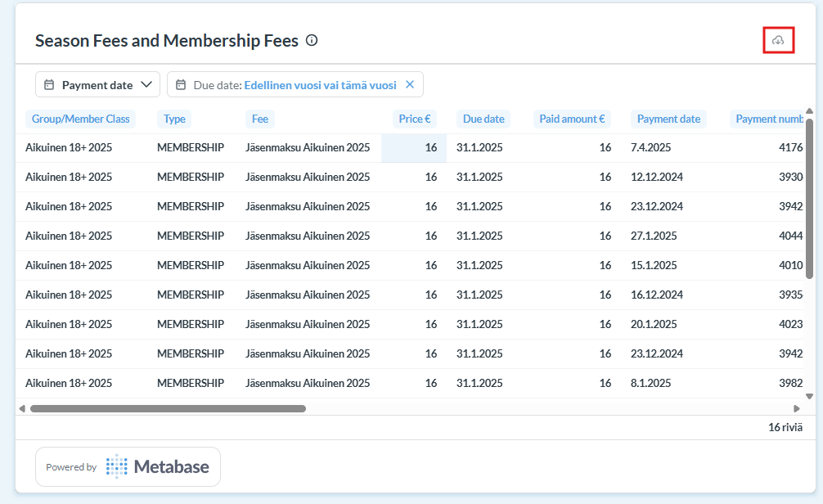823x504 pixels.
Task: Click calendar icon in Payment date filter
Action: pyautogui.click(x=49, y=85)
